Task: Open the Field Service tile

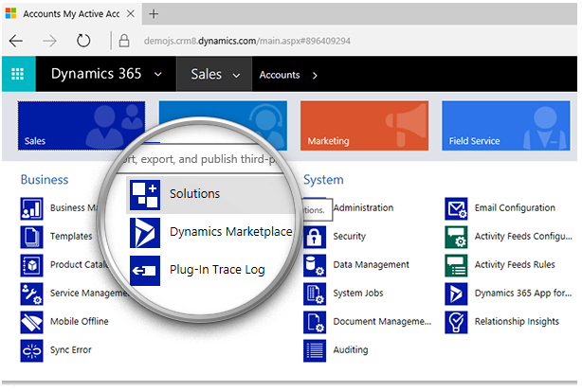Action: [x=506, y=126]
